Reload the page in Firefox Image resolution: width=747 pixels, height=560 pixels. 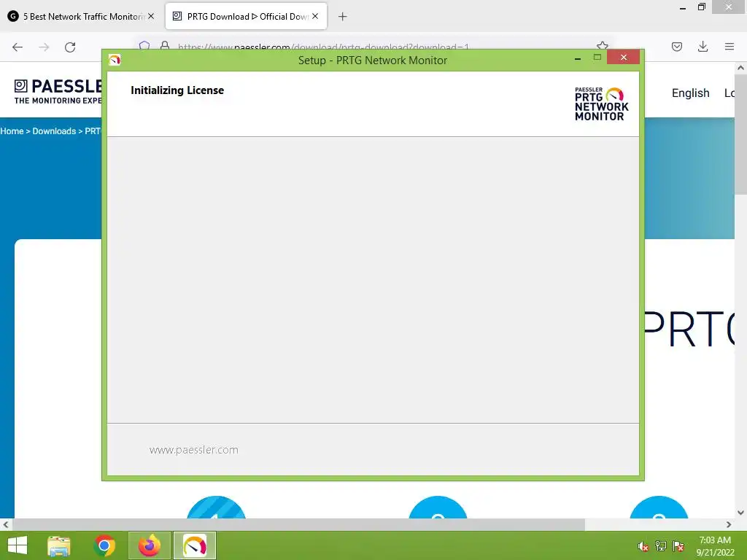point(70,47)
